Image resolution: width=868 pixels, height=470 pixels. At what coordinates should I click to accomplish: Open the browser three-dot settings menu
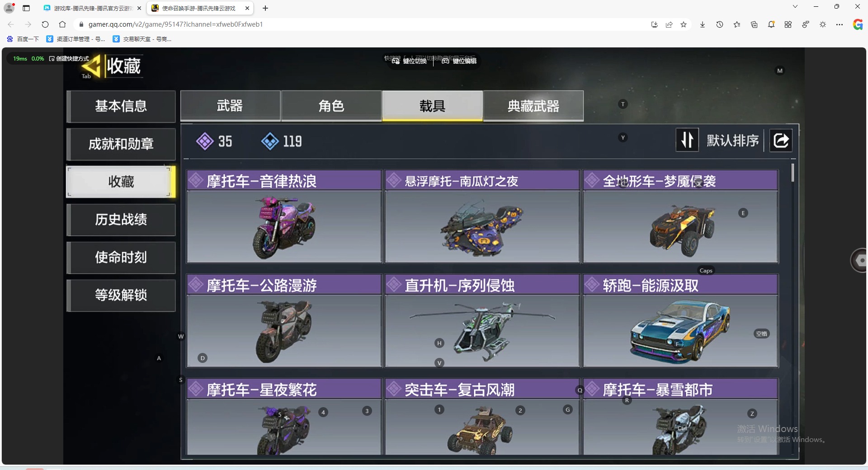tap(840, 24)
